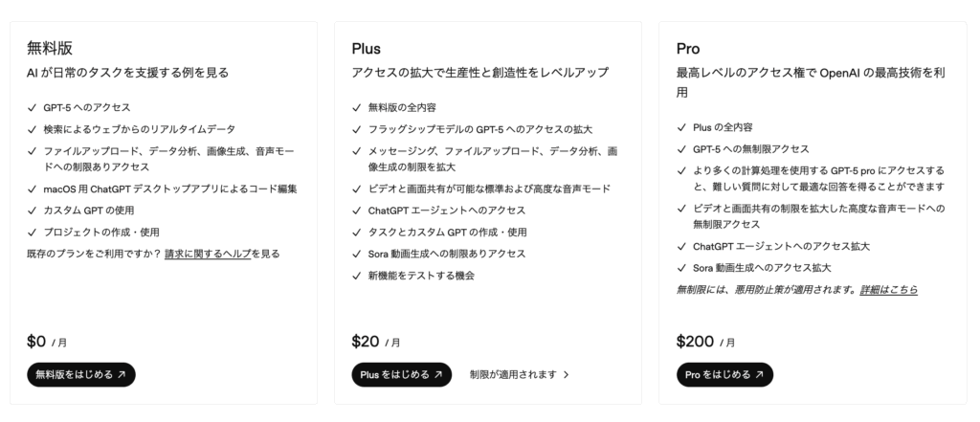Click the $200 / 月 price text

[705, 341]
